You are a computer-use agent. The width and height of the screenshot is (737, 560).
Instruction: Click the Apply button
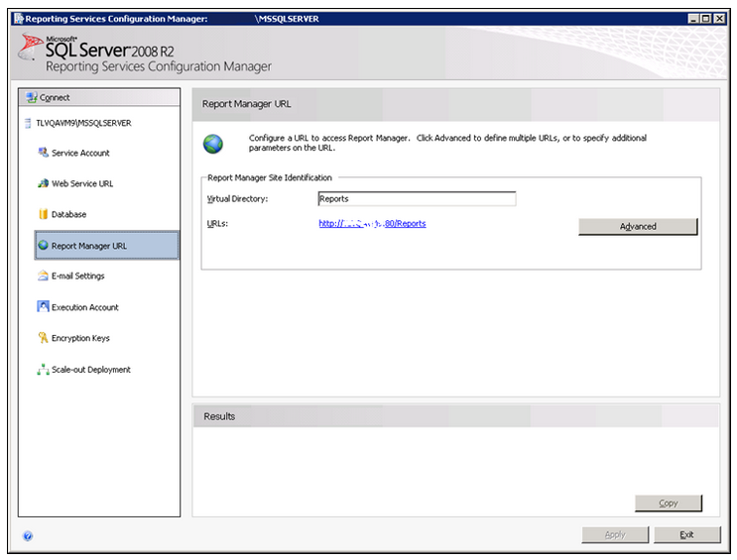pos(615,534)
